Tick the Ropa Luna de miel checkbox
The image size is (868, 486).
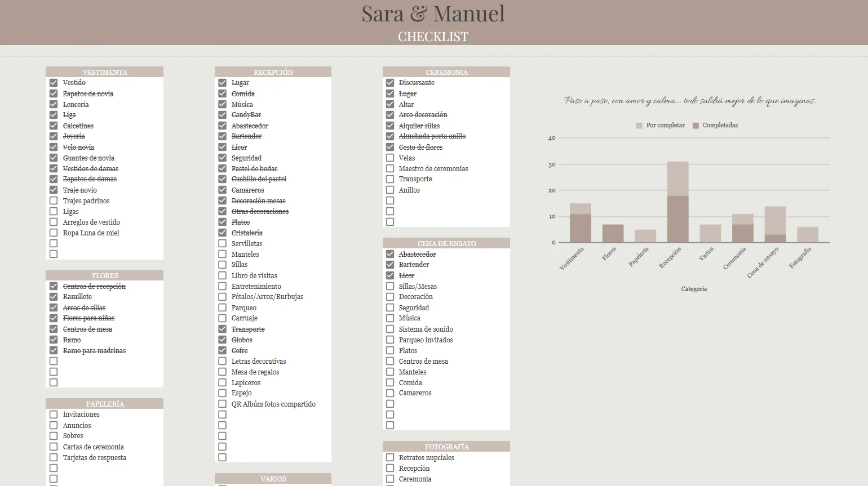click(54, 233)
